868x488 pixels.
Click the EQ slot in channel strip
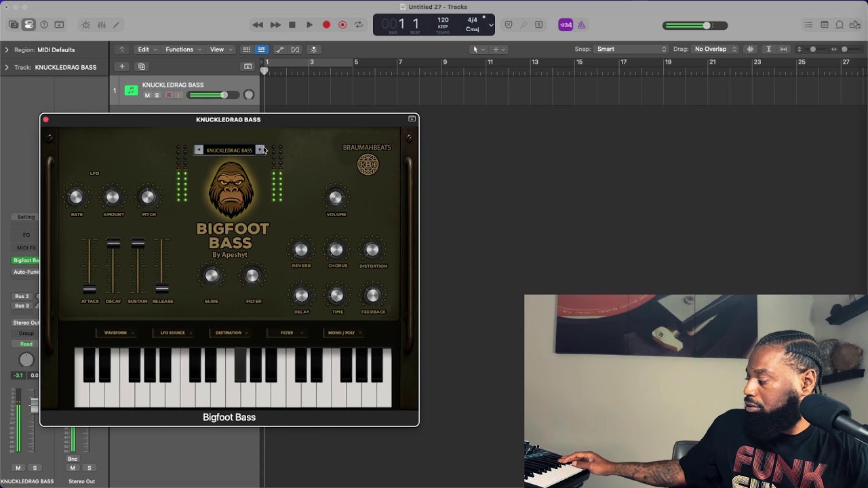pos(26,235)
